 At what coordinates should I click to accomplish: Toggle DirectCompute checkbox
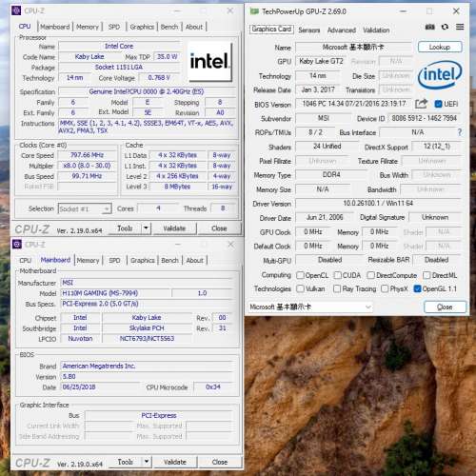click(370, 275)
